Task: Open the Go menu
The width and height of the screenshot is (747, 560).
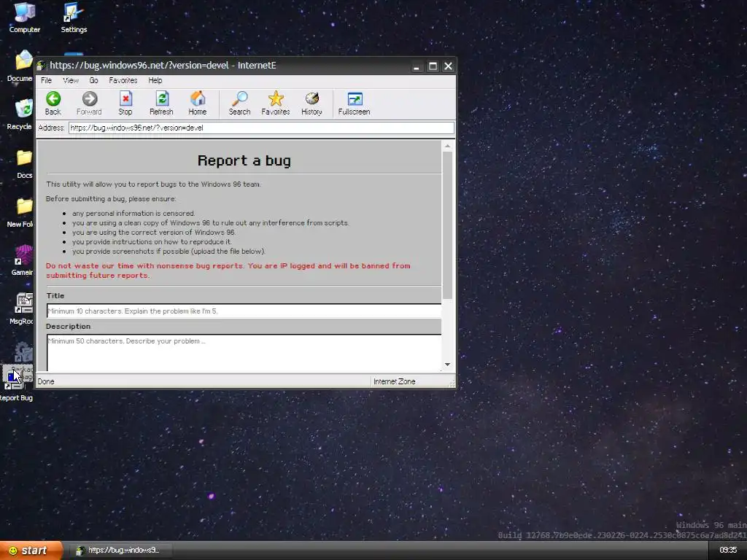Action: (93, 80)
